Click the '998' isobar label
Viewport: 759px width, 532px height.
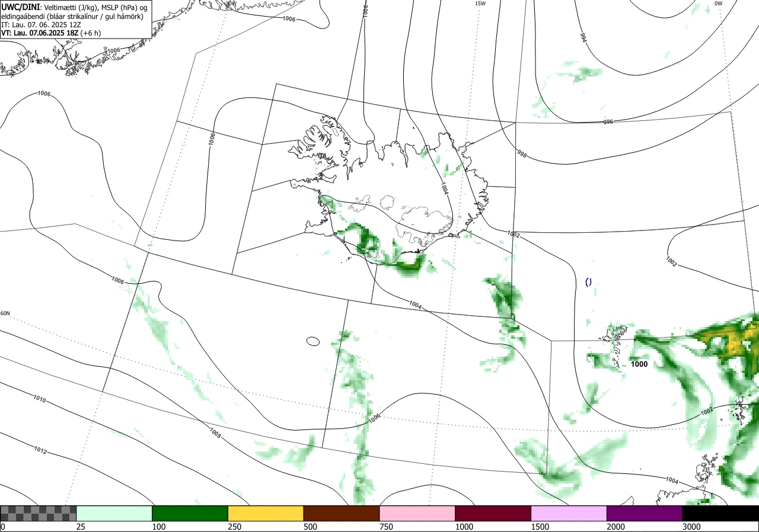tap(522, 154)
